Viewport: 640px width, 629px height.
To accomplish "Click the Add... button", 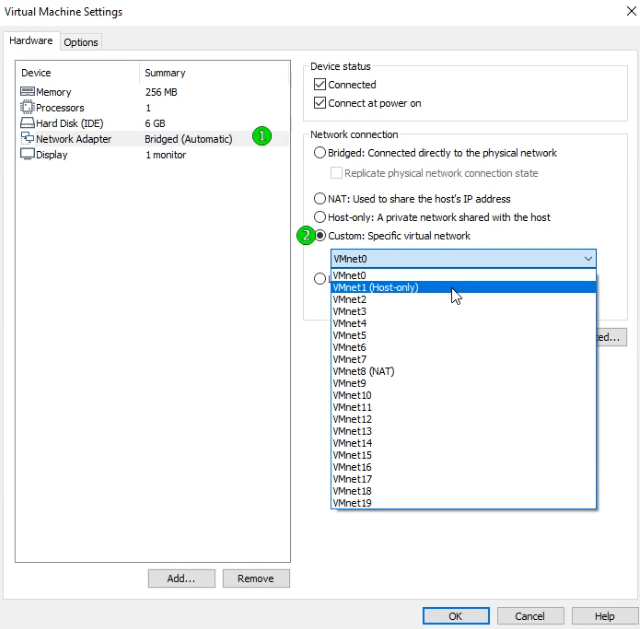I will 181,578.
